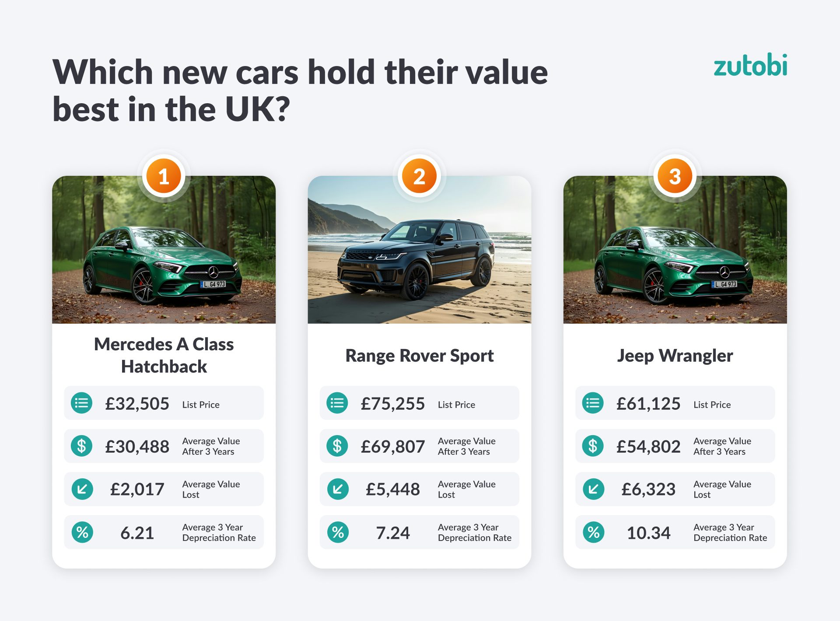
Task: Click the Mercedes value lost arrow icon
Action: [x=82, y=489]
